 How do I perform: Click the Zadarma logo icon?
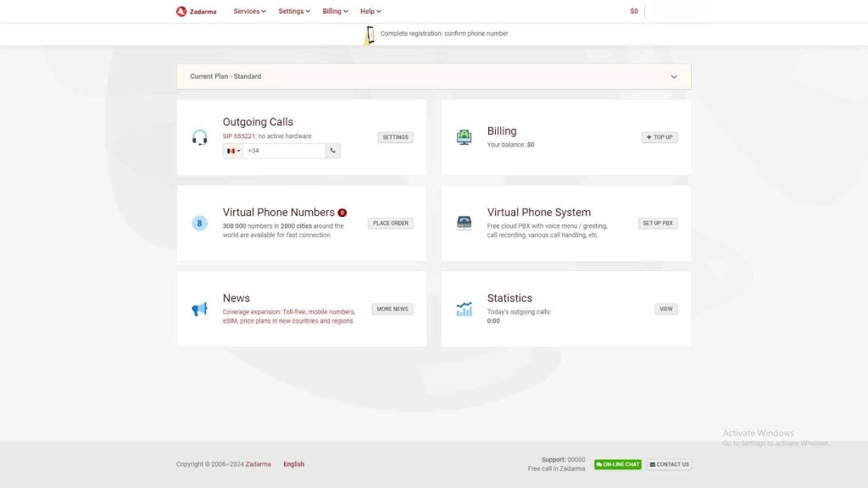(x=181, y=11)
